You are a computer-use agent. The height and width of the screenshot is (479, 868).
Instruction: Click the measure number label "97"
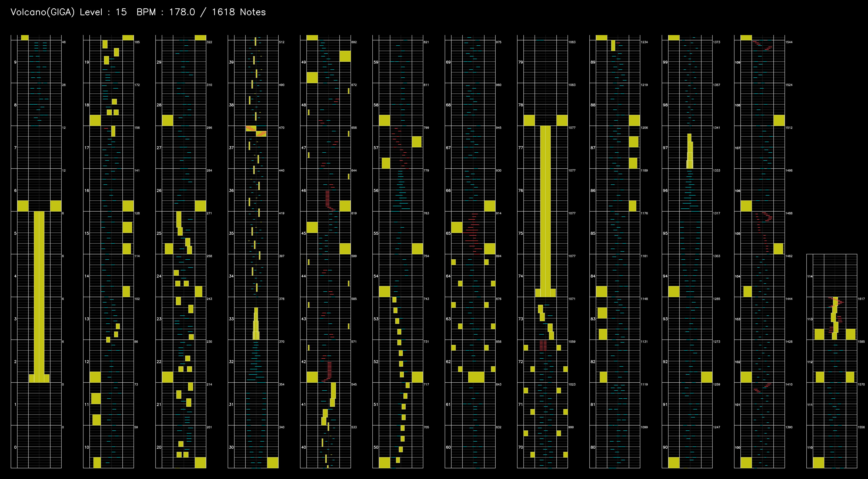point(665,148)
